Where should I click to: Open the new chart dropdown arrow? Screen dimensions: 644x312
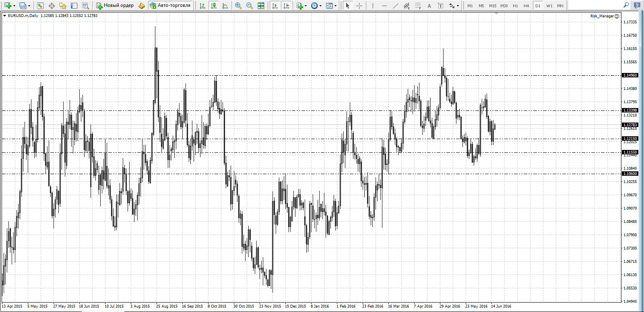14,6
